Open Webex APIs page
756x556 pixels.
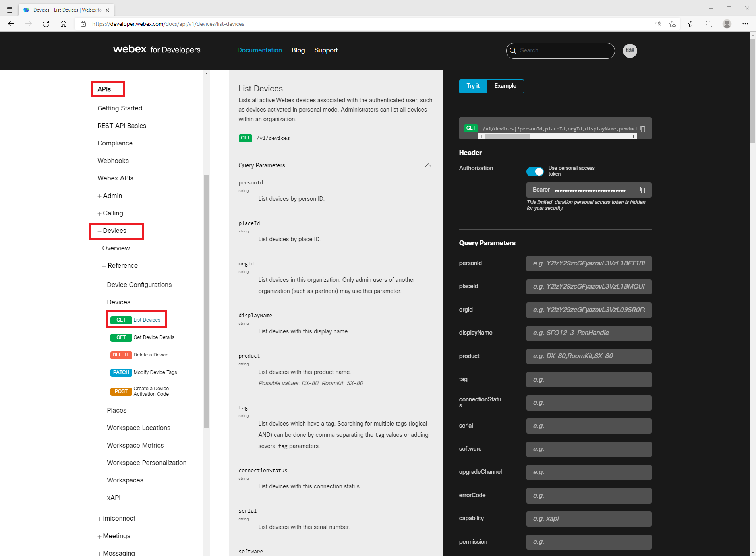tap(115, 178)
